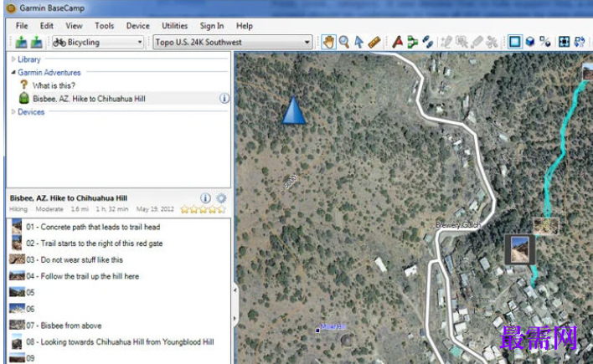Open the File menu
593x364 pixels.
pos(22,26)
